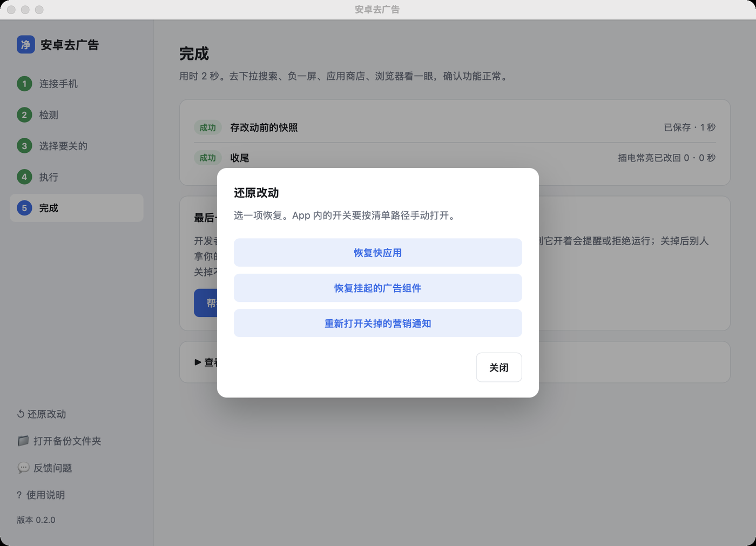Go to 检测 step
This screenshot has height=546, width=756.
[x=77, y=114]
